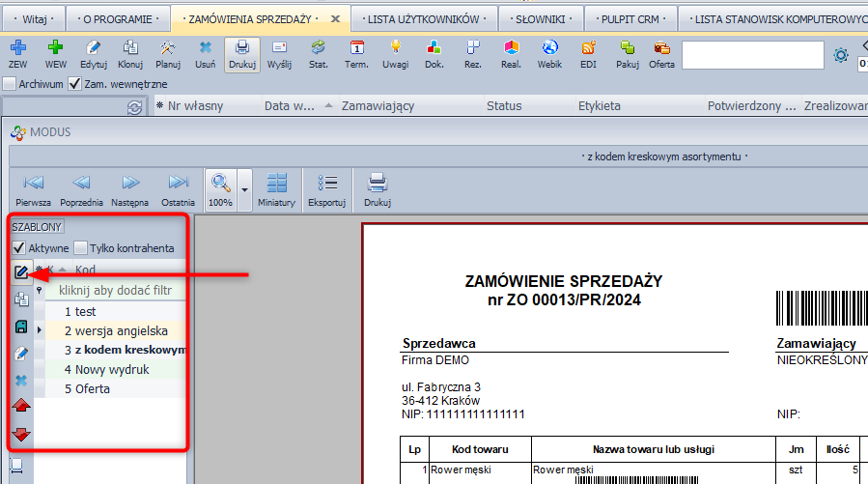
Task: Sort by the Data w... column header
Action: [x=299, y=105]
